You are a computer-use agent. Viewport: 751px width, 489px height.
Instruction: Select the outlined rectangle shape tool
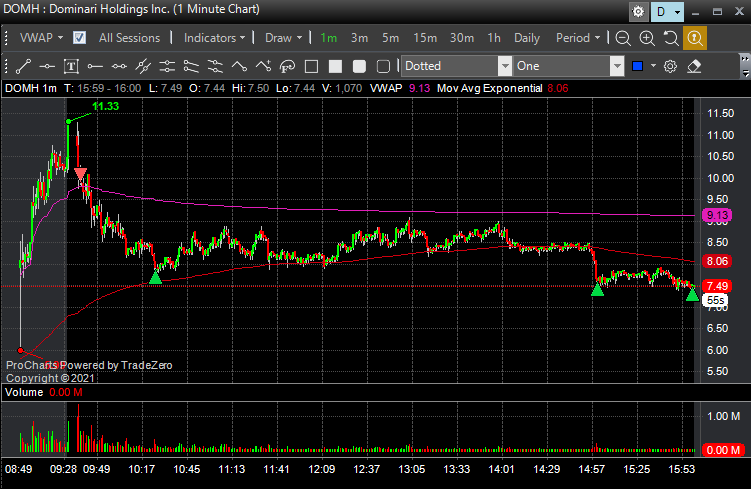tap(311, 66)
